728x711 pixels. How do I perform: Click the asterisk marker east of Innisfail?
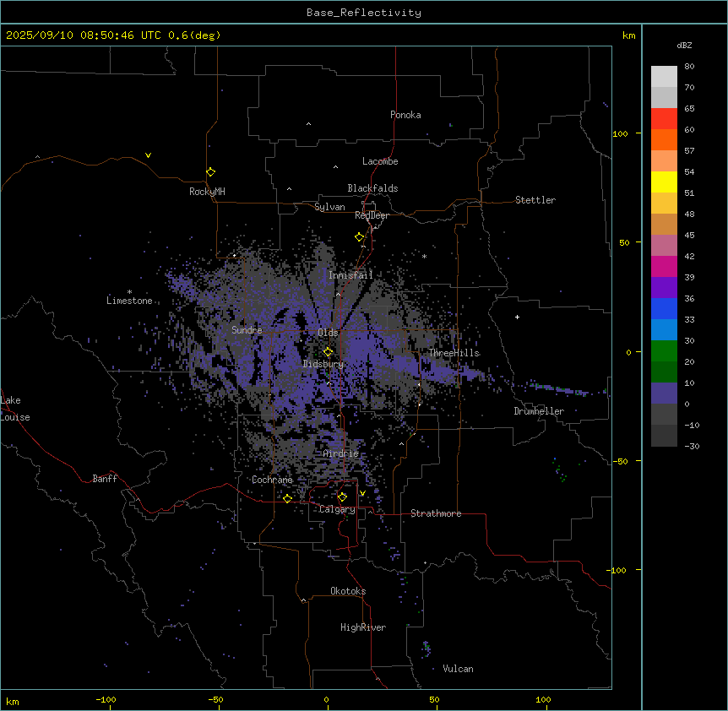[x=424, y=256]
